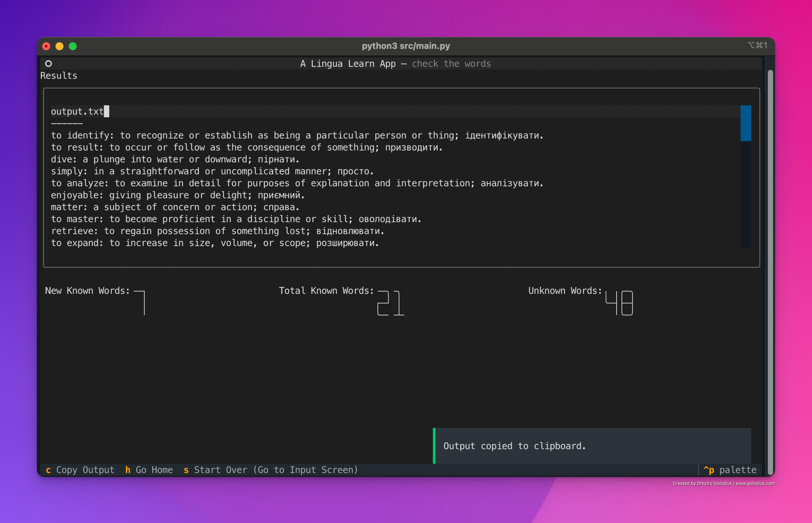Click the New Known Words label
This screenshot has height=523, width=812.
point(87,291)
